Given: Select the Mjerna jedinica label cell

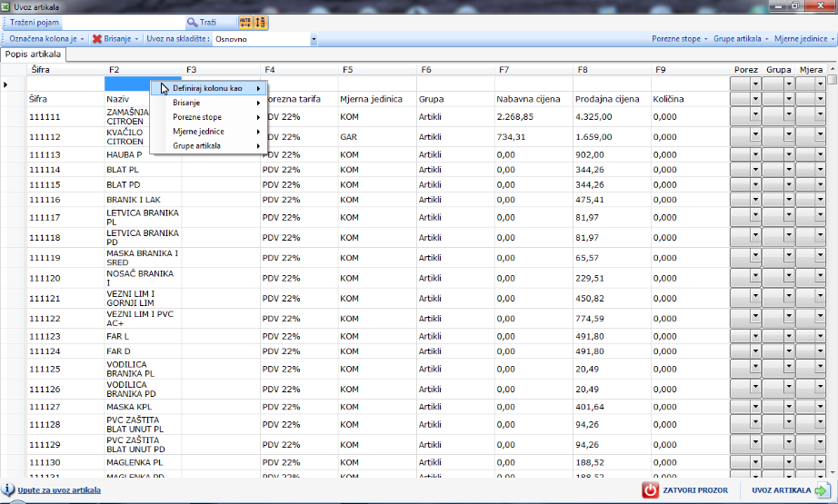Looking at the screenshot, I should point(377,99).
